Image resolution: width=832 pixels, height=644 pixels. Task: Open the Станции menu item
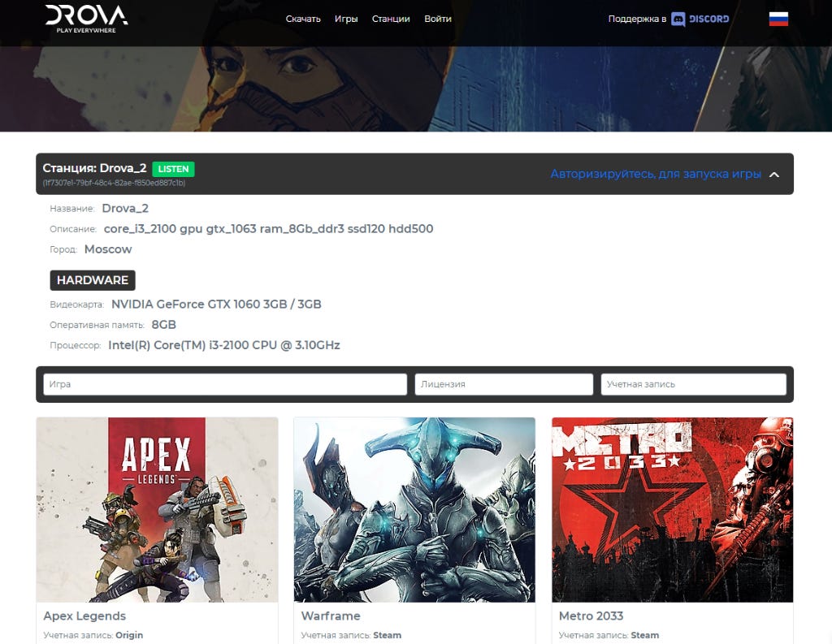[x=391, y=19]
